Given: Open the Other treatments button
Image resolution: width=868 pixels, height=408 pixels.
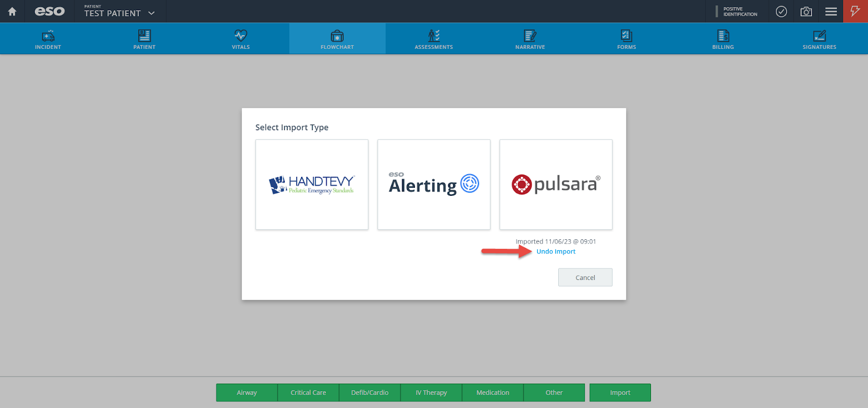Looking at the screenshot, I should 554,393.
